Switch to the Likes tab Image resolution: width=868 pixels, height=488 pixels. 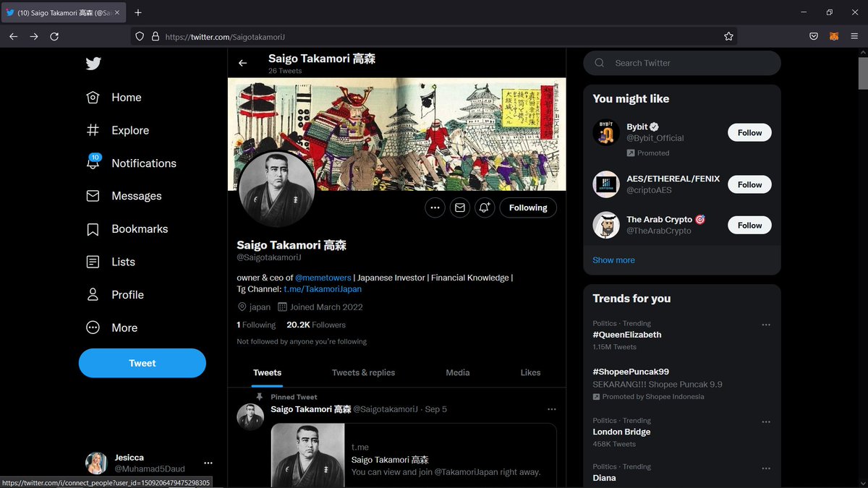click(530, 372)
